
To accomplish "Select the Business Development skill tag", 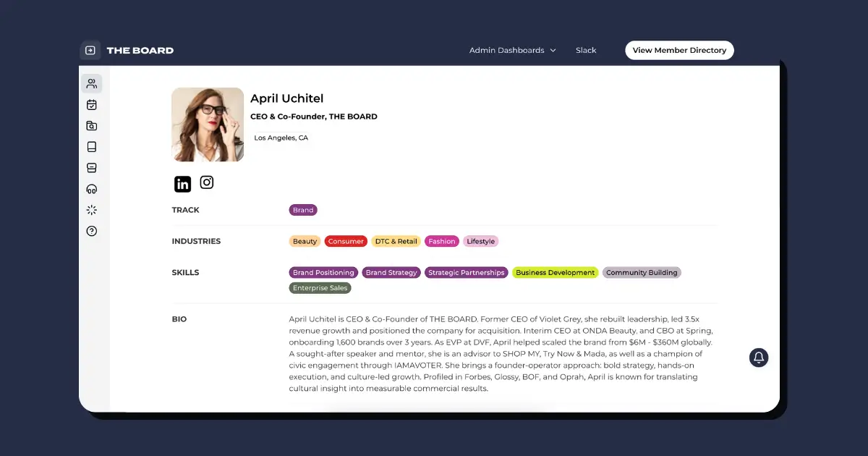I will pyautogui.click(x=556, y=273).
